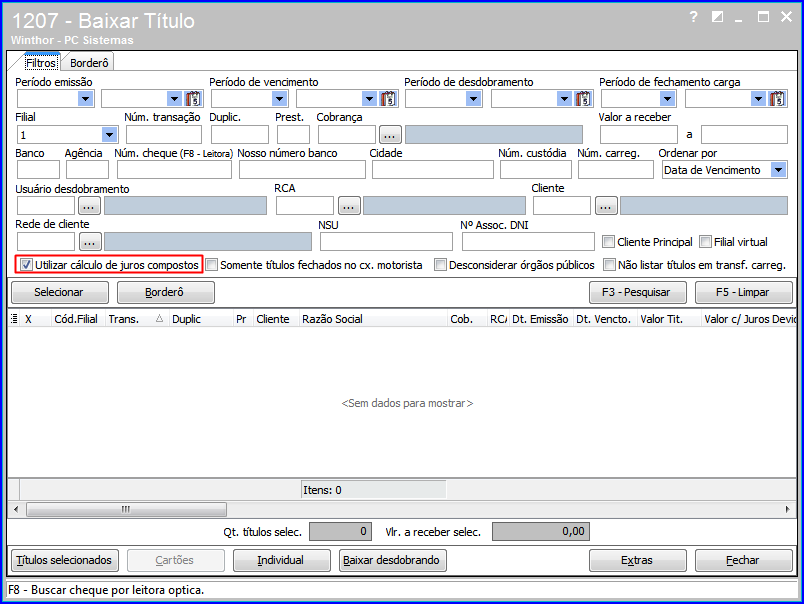The height and width of the screenshot is (604, 804).
Task: Check Somente títulos fechados no cx. motorista
Action: [x=211, y=265]
